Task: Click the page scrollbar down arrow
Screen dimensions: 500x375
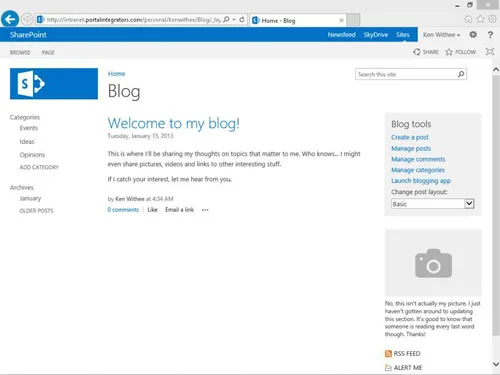Action: pos(496,364)
